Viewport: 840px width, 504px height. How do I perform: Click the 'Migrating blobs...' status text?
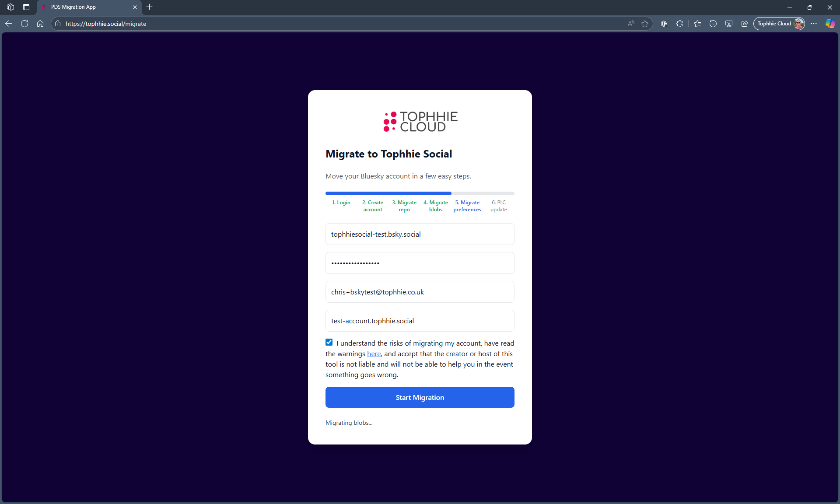tap(349, 423)
